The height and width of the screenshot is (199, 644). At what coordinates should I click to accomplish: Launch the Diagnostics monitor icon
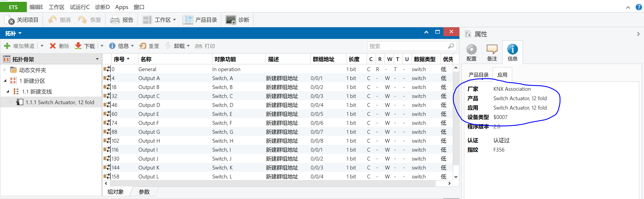coord(230,20)
